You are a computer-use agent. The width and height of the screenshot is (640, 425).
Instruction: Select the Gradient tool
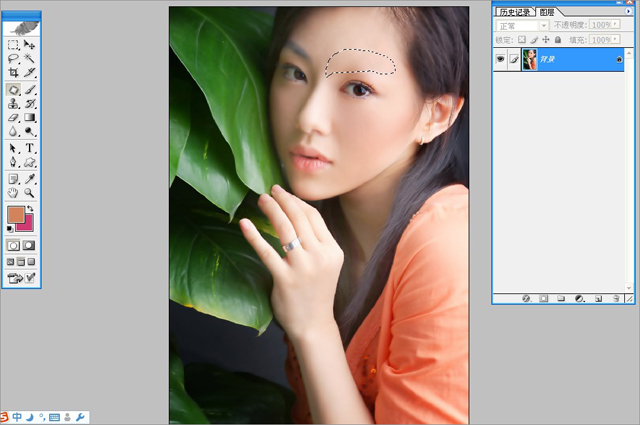tap(29, 118)
